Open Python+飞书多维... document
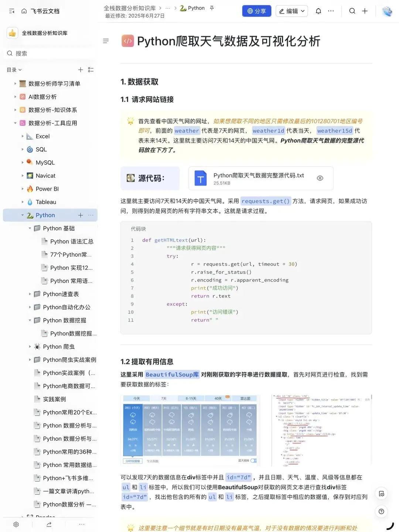This screenshot has width=399, height=532. click(68, 478)
